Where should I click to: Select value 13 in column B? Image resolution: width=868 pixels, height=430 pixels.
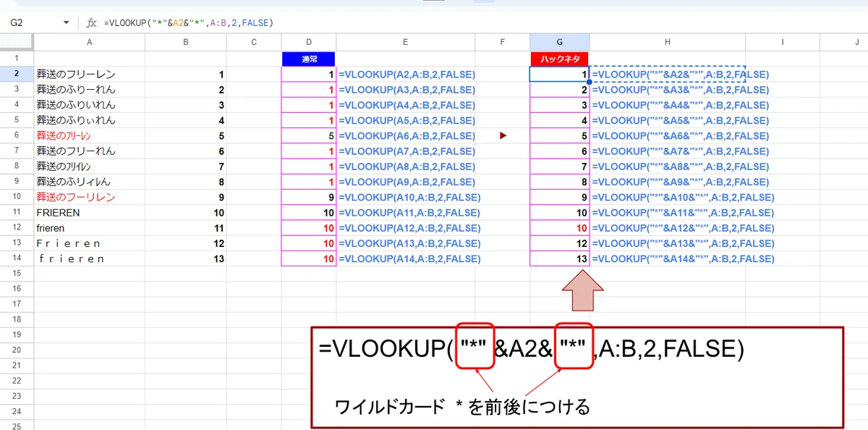(x=186, y=258)
